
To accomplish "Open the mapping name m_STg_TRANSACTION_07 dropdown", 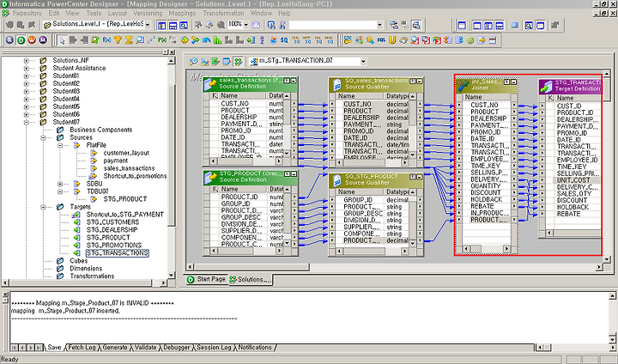I will [x=363, y=62].
